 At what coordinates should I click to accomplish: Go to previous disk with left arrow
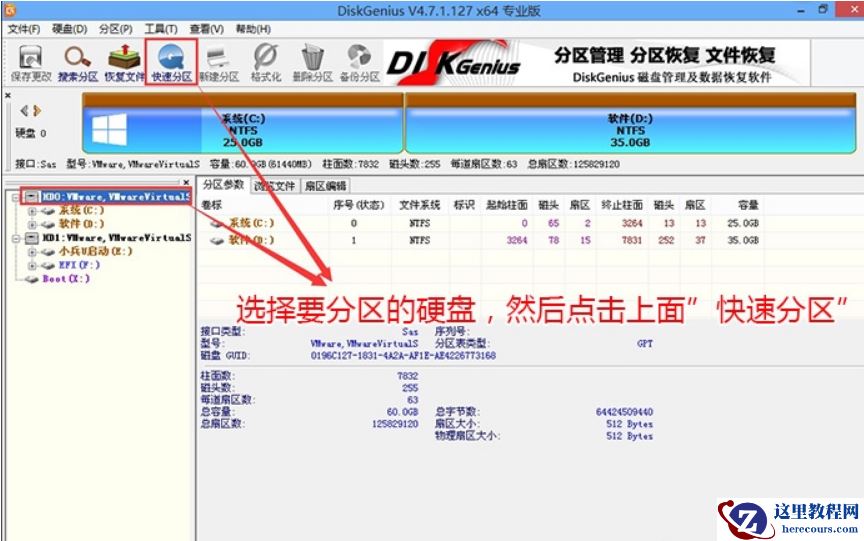point(24,111)
